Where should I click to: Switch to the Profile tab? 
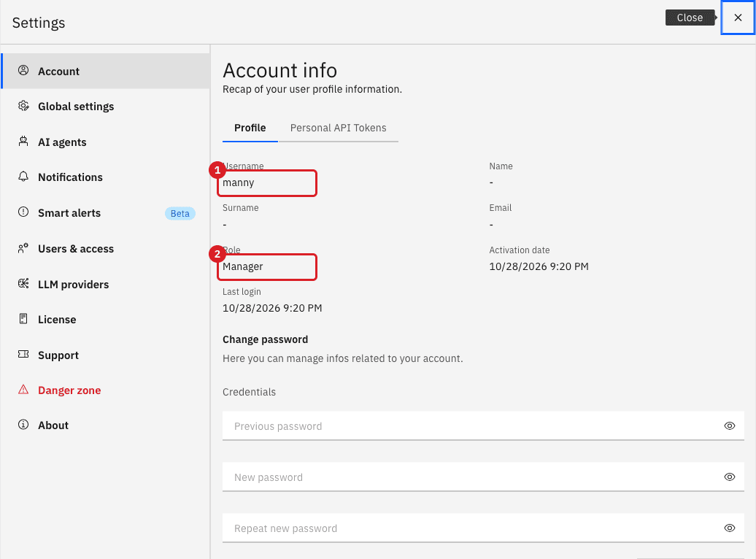click(x=250, y=128)
